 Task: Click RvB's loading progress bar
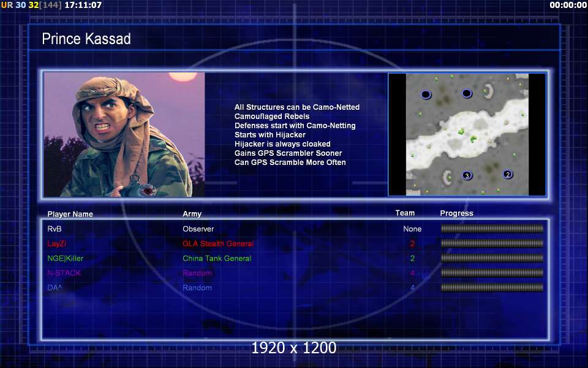point(492,229)
